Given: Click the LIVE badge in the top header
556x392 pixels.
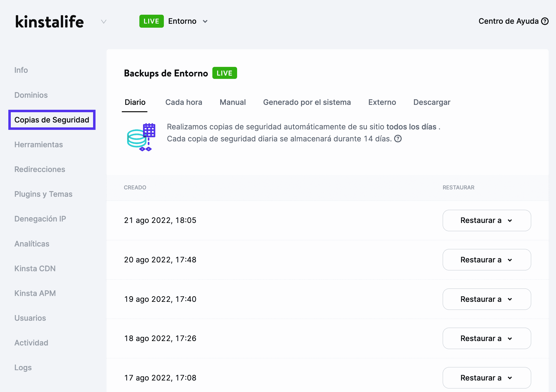Looking at the screenshot, I should (x=151, y=21).
